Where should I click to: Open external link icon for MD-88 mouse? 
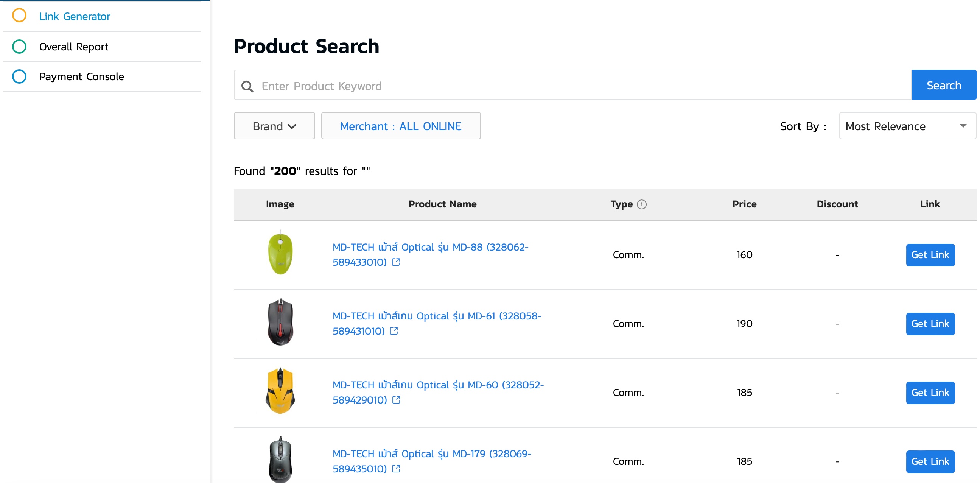click(x=396, y=262)
